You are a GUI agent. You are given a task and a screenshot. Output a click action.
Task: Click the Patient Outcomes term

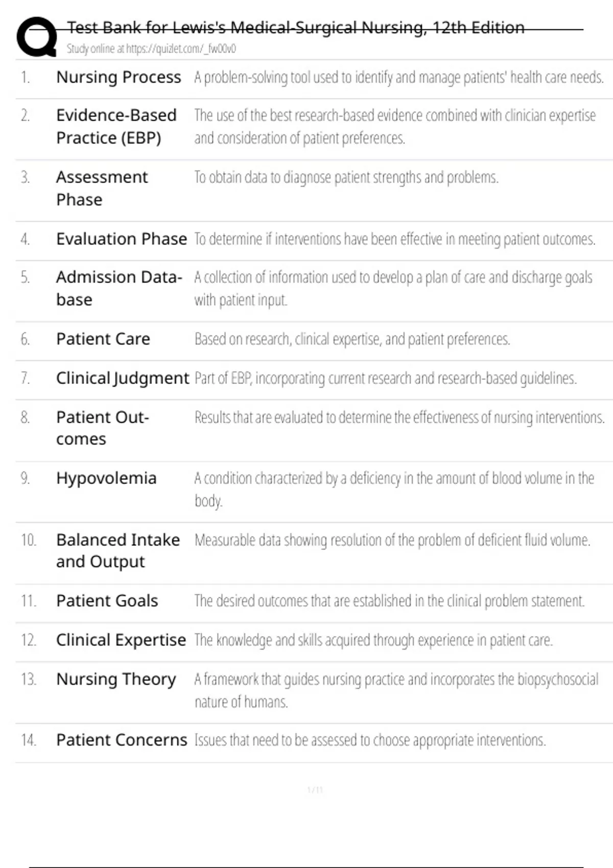pyautogui.click(x=102, y=428)
